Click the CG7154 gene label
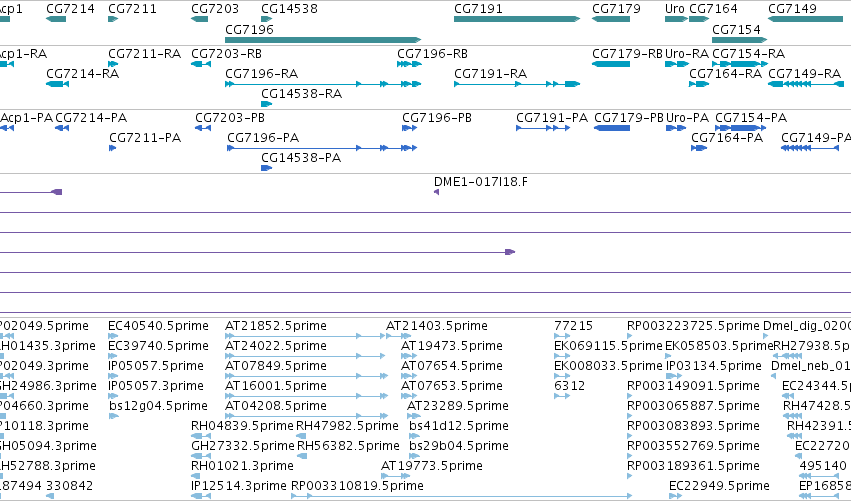This screenshot has width=851, height=501. click(736, 29)
